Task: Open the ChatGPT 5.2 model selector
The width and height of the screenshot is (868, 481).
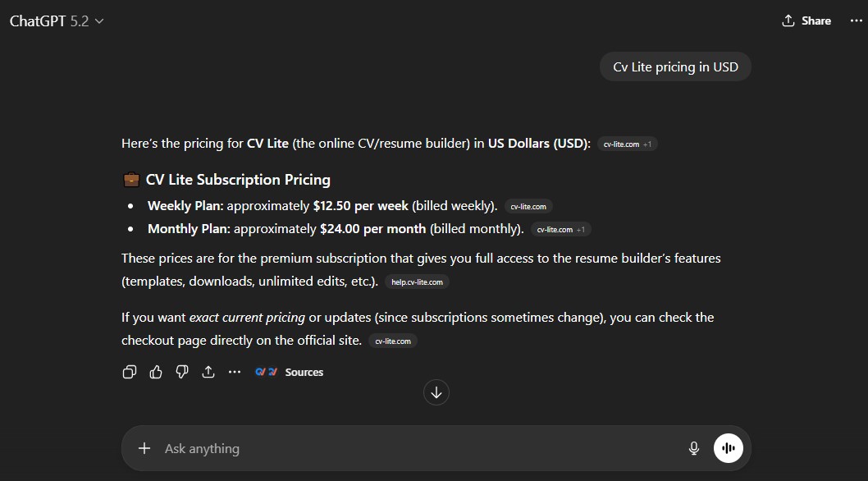Action: click(x=57, y=21)
